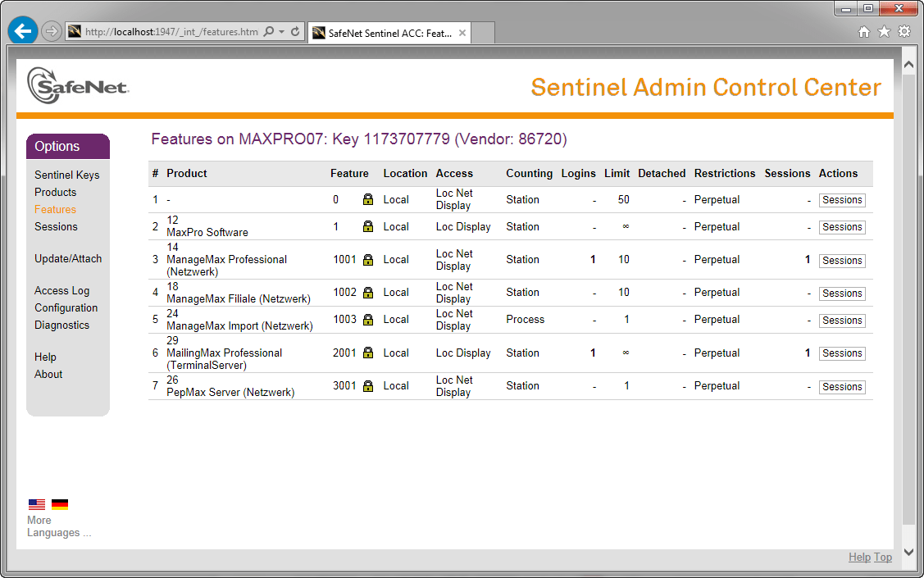Click scrollbar down arrow
Viewport: 924px width, 578px height.
[908, 552]
